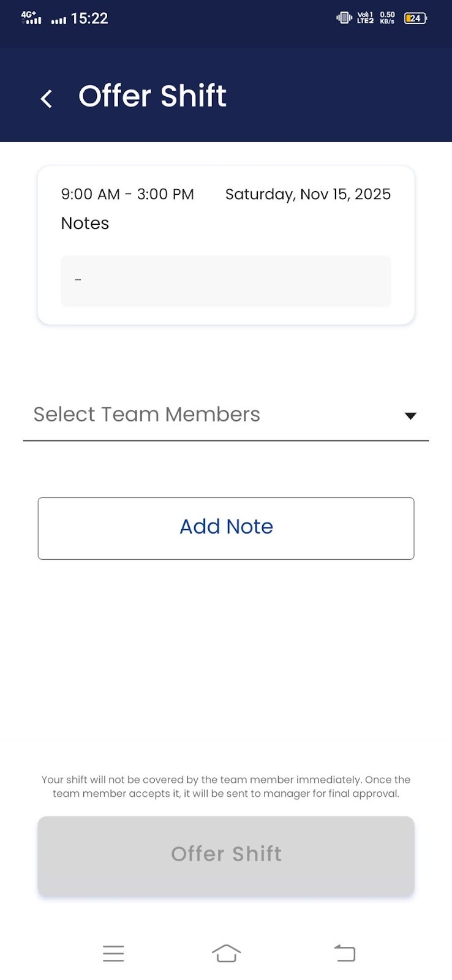This screenshot has width=452, height=980.
Task: Tap the 9:00 AM - 3:00 PM shift time
Action: tap(127, 194)
